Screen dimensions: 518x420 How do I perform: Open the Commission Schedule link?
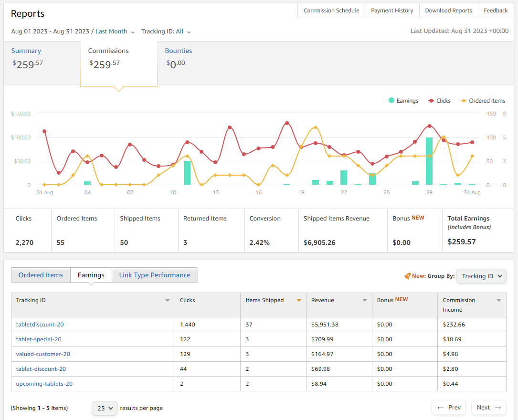point(331,10)
